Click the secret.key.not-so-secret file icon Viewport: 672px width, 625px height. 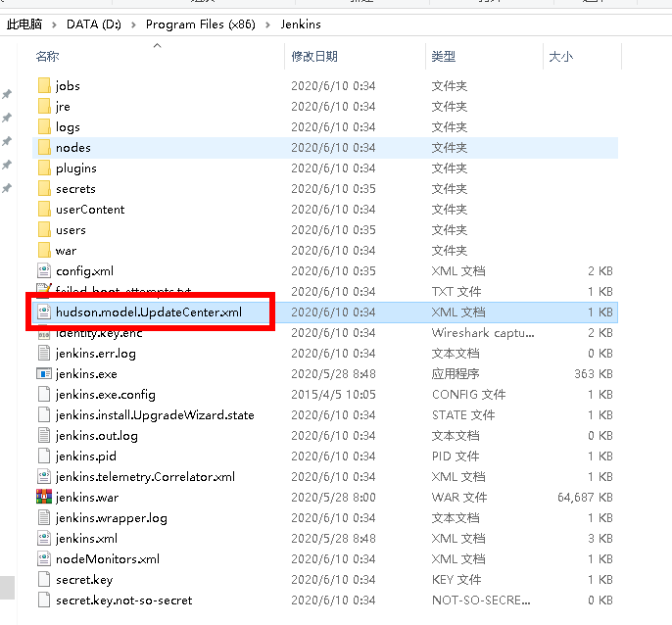coord(44,600)
